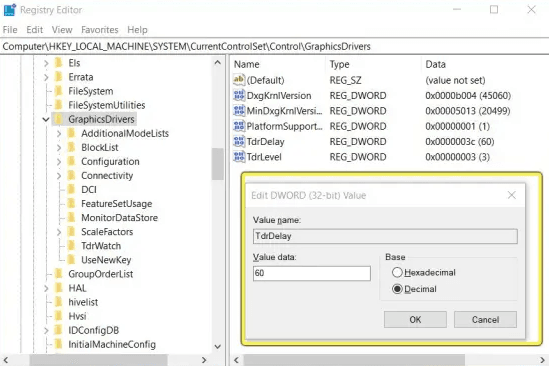Open the Edit menu
549x366 pixels.
(34, 30)
